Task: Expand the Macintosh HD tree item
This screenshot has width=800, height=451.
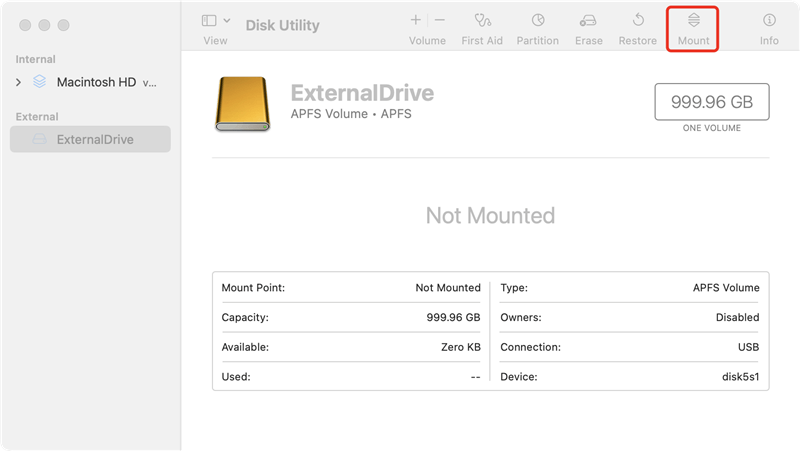Action: (x=19, y=82)
